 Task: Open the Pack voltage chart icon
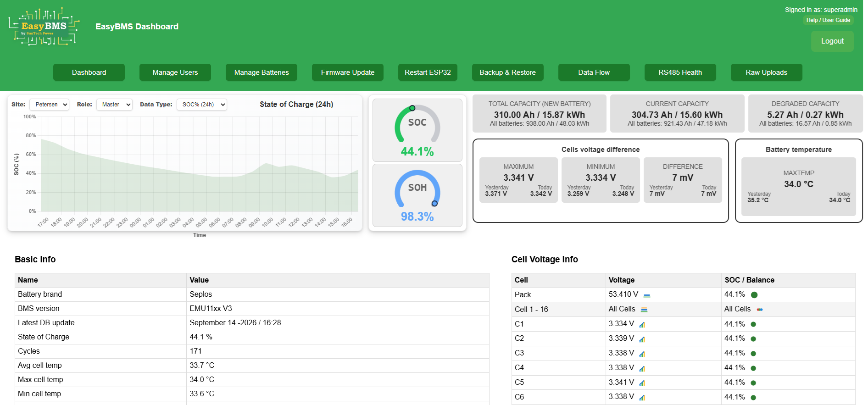click(647, 295)
